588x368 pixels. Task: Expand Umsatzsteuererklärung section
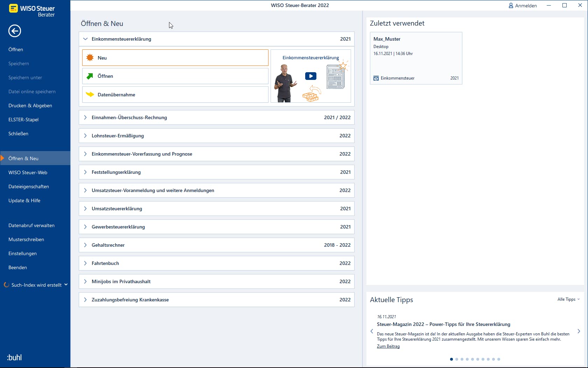[x=85, y=209]
